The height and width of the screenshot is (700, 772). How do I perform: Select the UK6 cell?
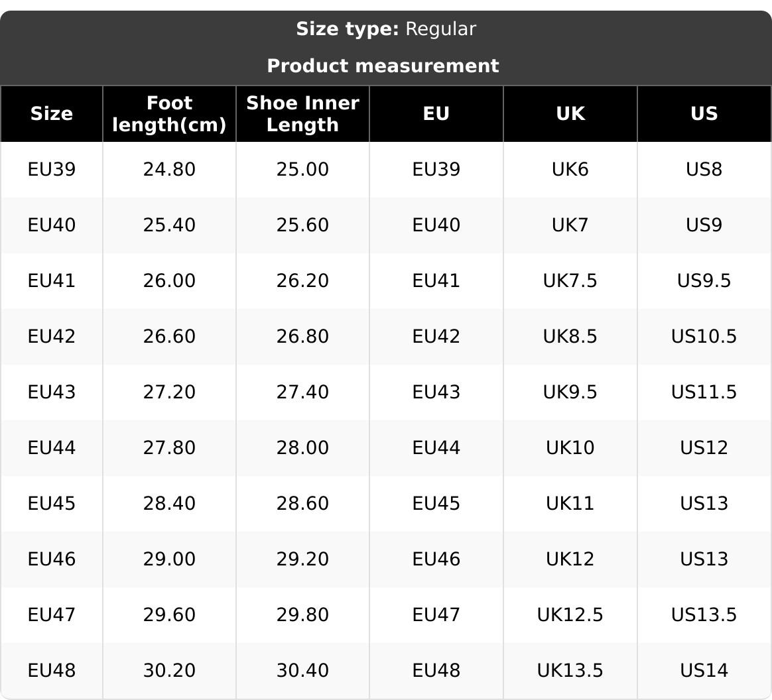pos(570,170)
